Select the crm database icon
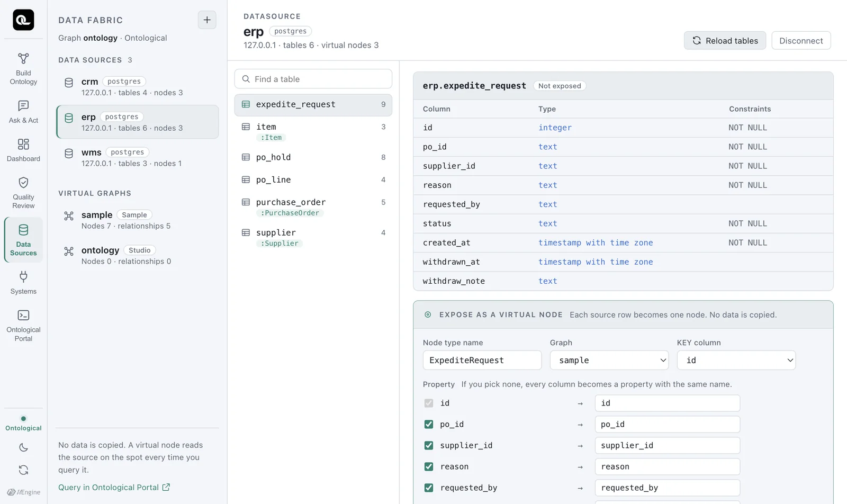Viewport: 847px width, 504px height. [x=69, y=83]
